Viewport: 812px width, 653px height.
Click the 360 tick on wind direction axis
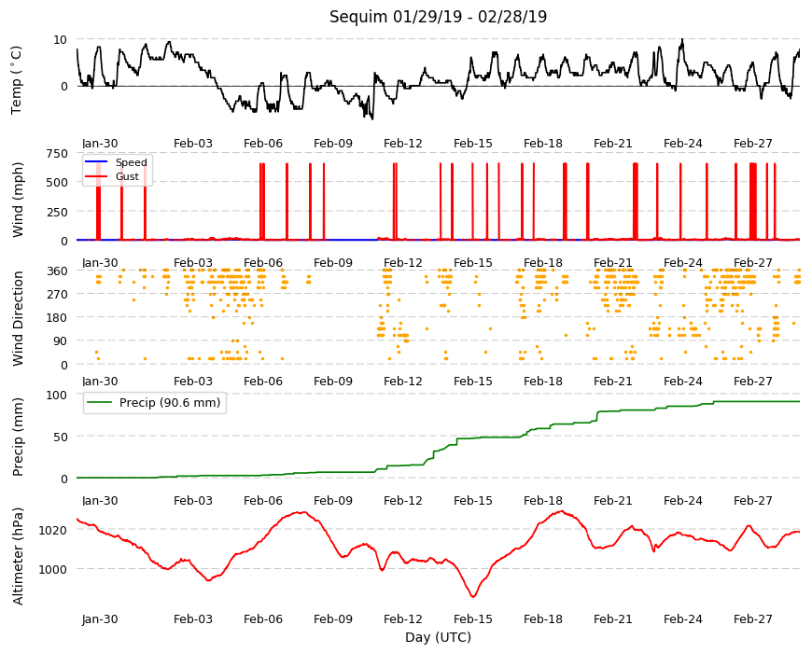pos(58,271)
